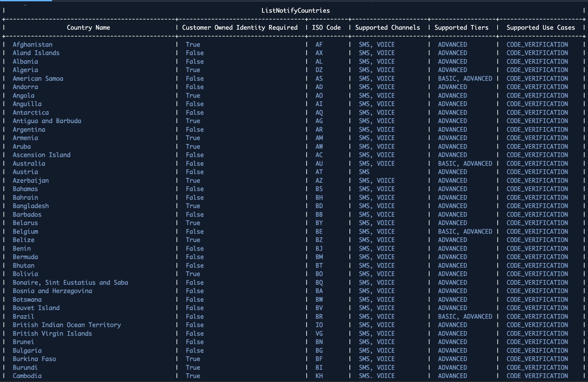Click the IO ISO code
Viewport: 588px width, 382px height.
pos(319,325)
